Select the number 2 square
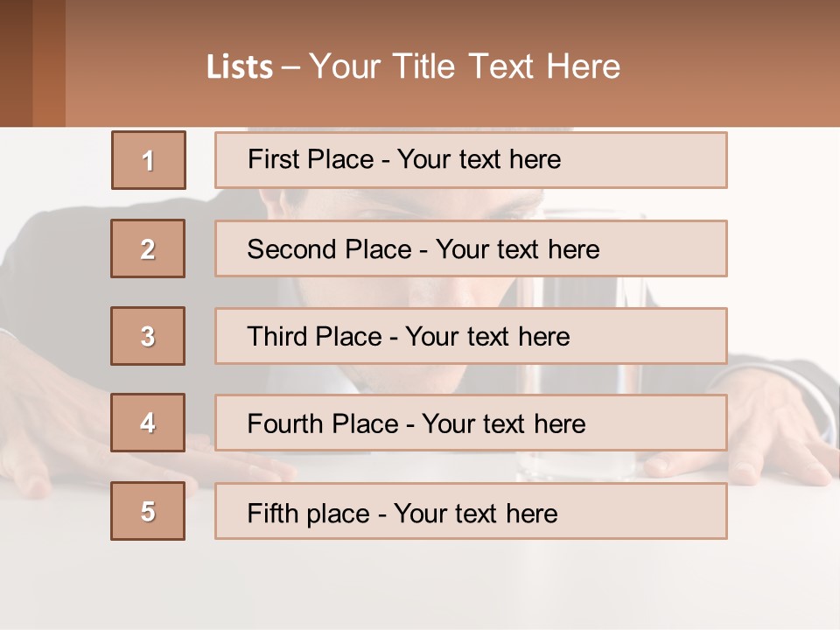 [148, 248]
